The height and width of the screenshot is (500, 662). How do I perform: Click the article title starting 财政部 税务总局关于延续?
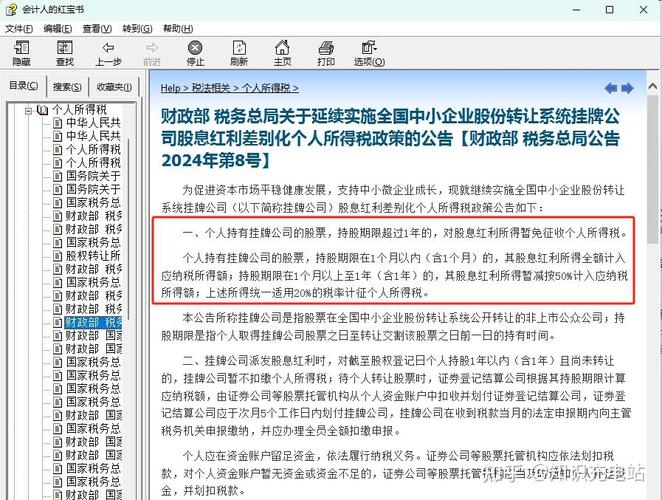coord(390,139)
